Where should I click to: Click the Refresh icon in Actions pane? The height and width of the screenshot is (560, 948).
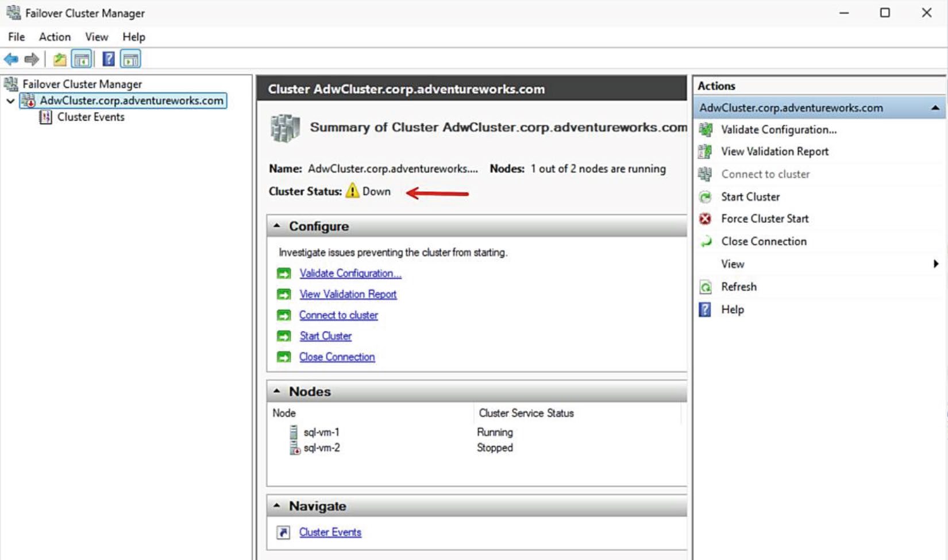click(x=706, y=287)
